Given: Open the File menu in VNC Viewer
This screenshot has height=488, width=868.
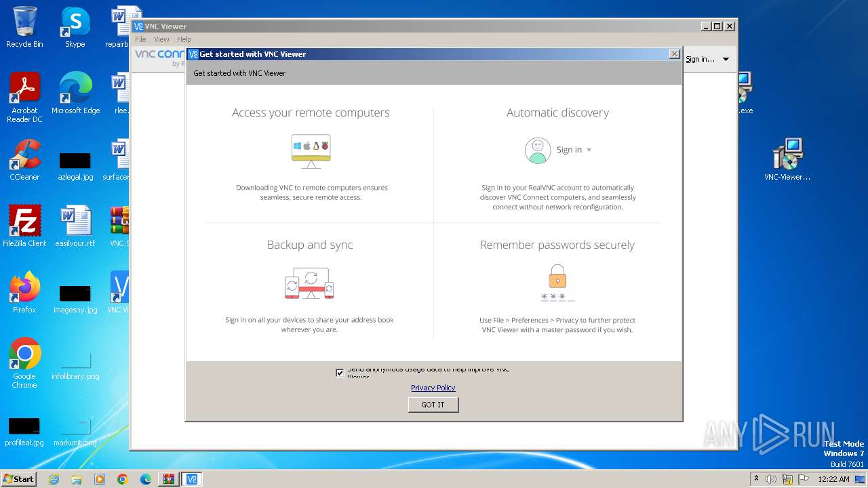Looking at the screenshot, I should [x=140, y=39].
